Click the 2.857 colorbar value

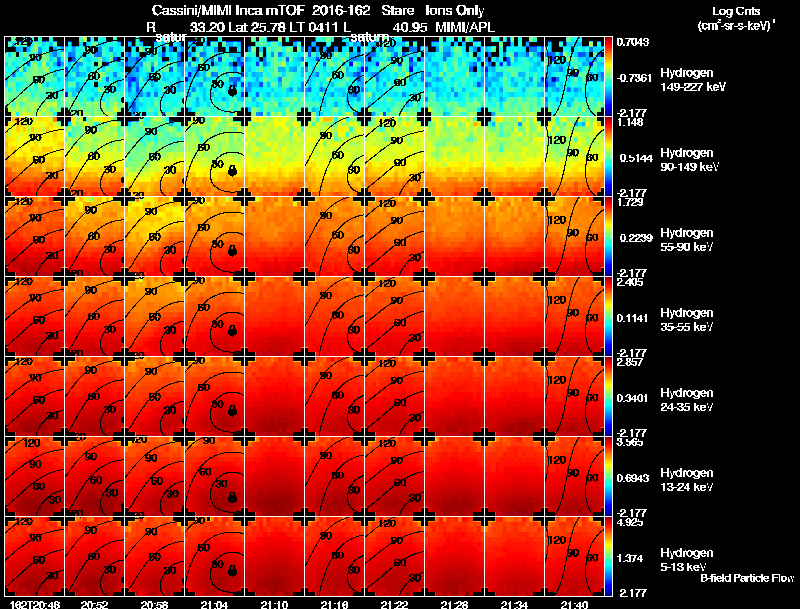(x=630, y=363)
